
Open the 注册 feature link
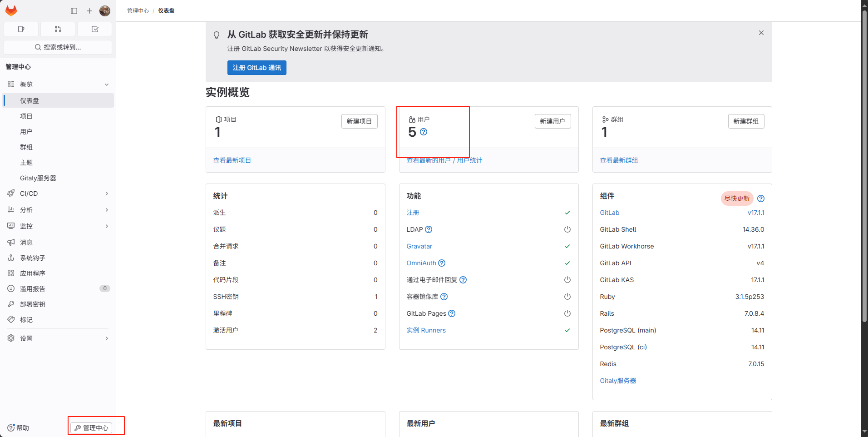point(413,213)
